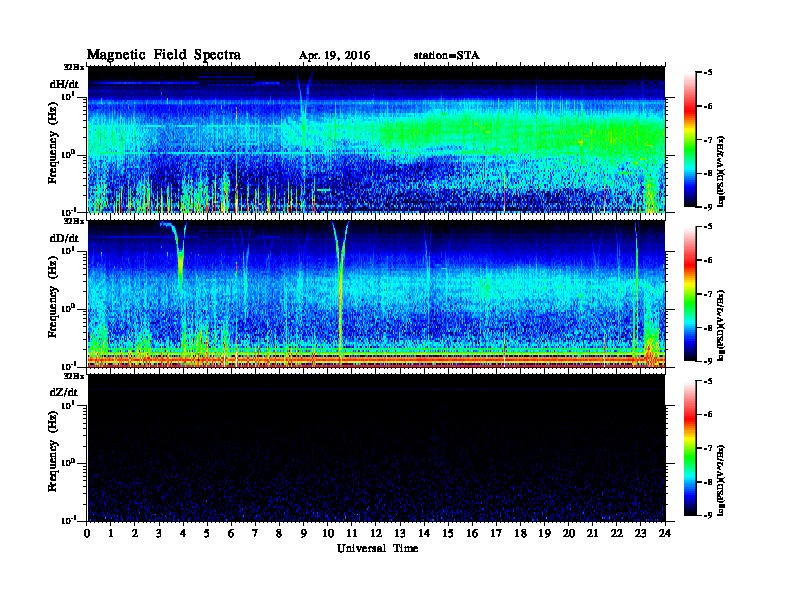
Task: Click hour tick label "10" on time axis
Action: coord(327,533)
